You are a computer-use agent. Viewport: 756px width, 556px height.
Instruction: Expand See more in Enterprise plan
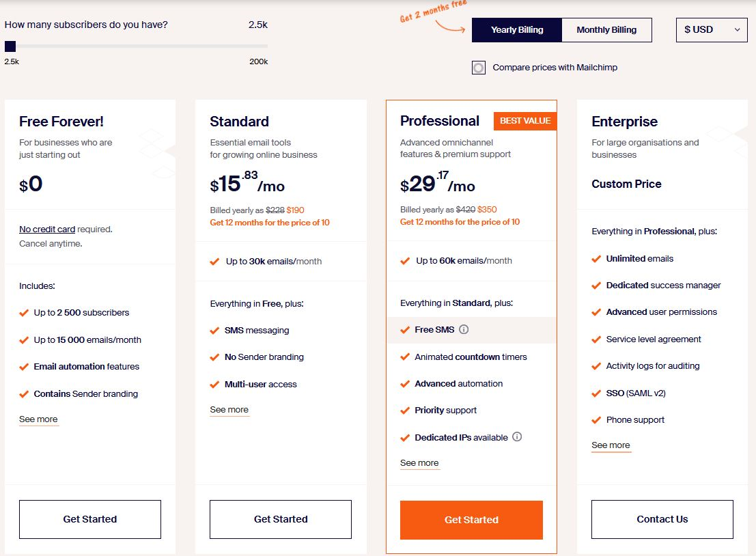point(611,445)
